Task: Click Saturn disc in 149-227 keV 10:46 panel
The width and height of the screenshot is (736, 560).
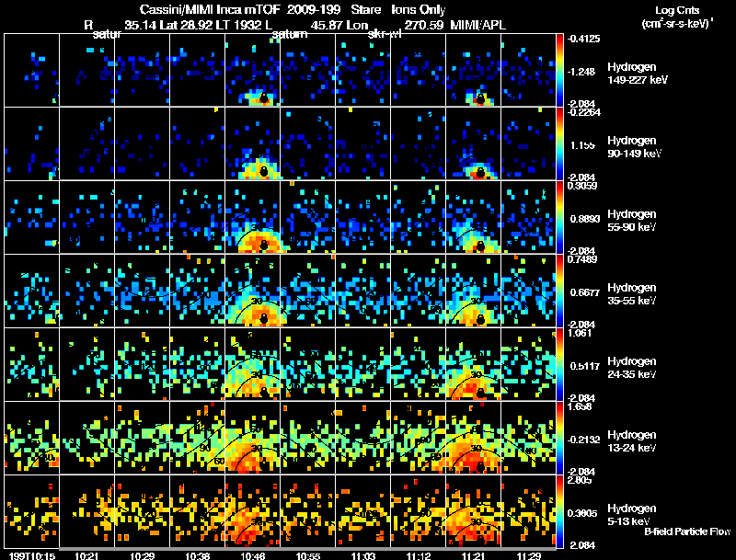Action: [264, 98]
